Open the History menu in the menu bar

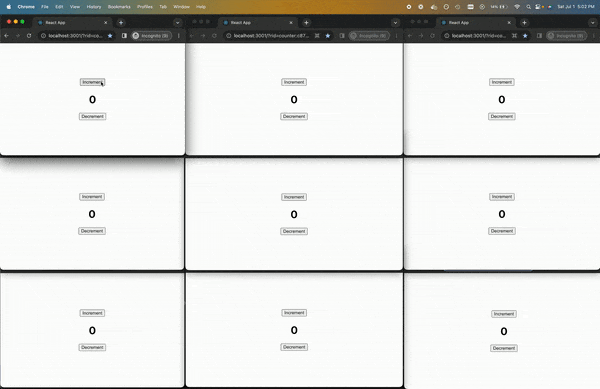pyautogui.click(x=94, y=7)
